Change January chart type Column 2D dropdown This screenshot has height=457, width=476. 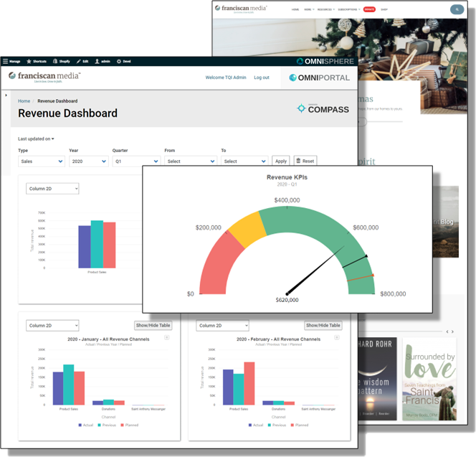pyautogui.click(x=52, y=326)
